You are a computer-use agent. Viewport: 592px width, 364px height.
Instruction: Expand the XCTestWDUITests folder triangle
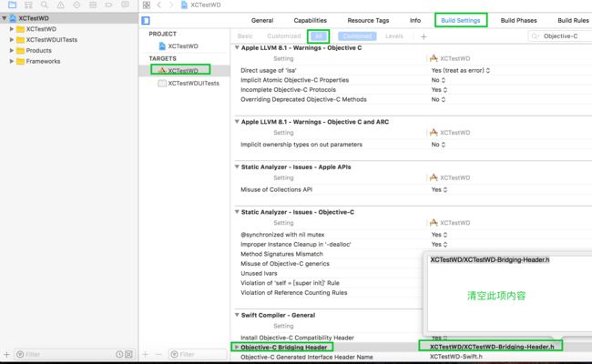12,40
